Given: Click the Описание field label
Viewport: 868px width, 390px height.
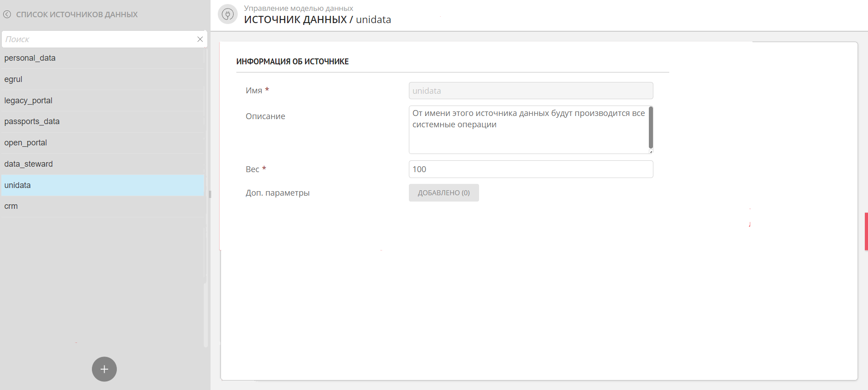Looking at the screenshot, I should click(265, 116).
